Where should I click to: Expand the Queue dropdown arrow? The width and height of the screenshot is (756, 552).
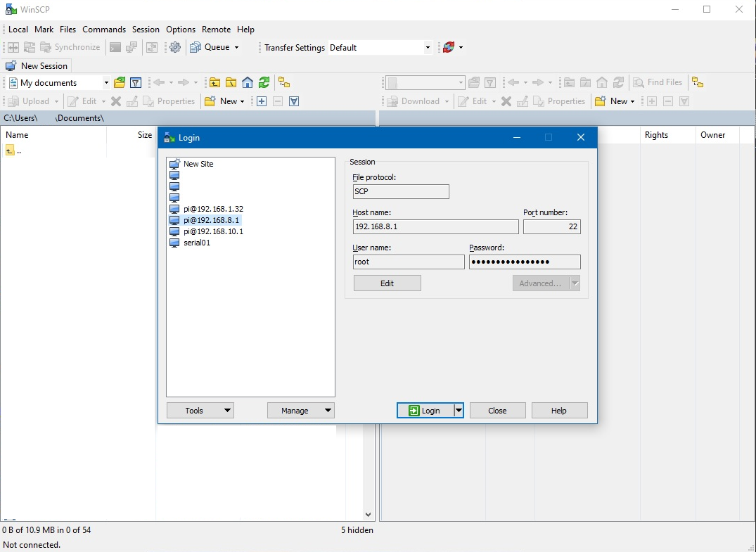236,47
